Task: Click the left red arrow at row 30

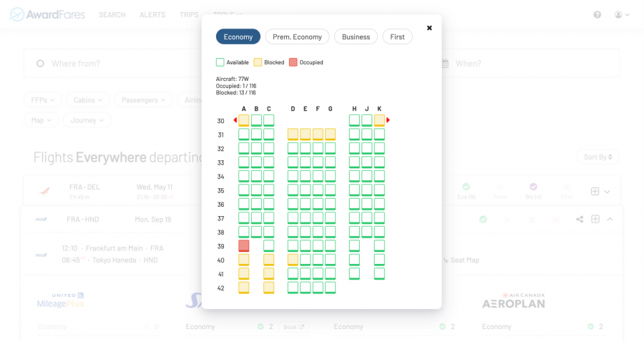Action: (x=235, y=120)
